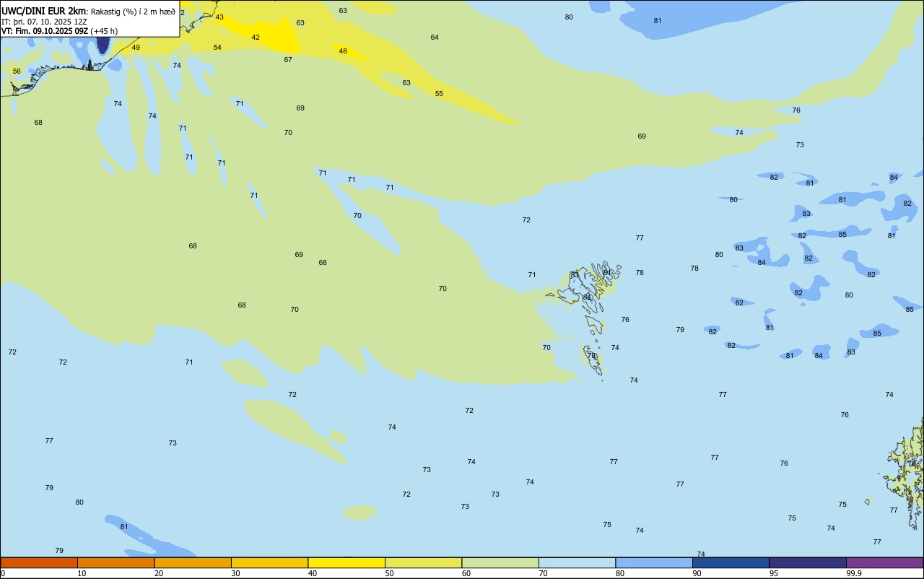This screenshot has height=579, width=924.
Task: Click the legend tick label "10"
Action: [x=82, y=573]
